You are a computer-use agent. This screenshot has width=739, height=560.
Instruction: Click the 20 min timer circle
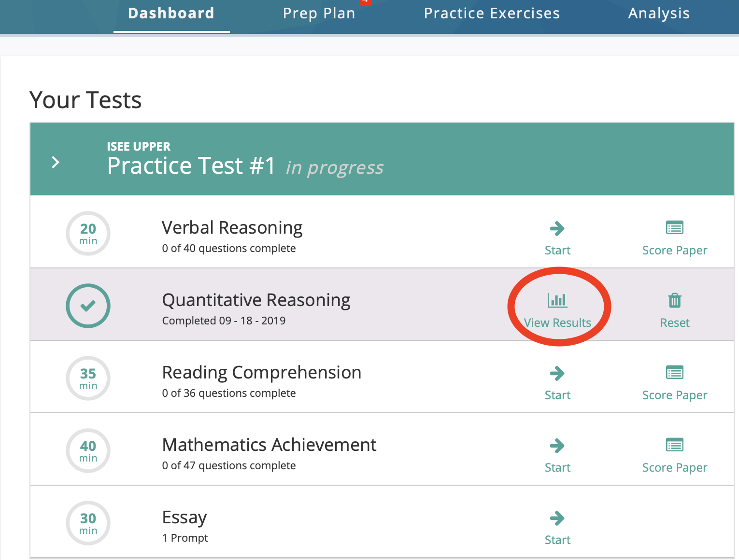coord(88,233)
